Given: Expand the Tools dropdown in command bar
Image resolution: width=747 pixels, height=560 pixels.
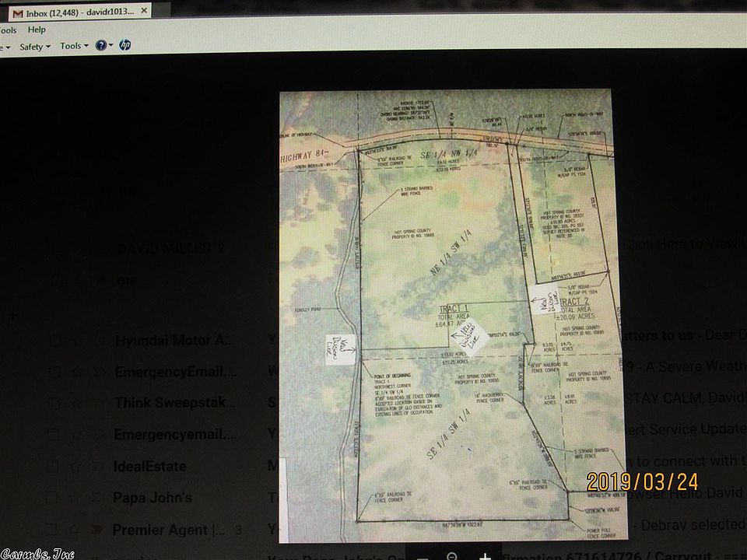Looking at the screenshot, I should click(74, 46).
